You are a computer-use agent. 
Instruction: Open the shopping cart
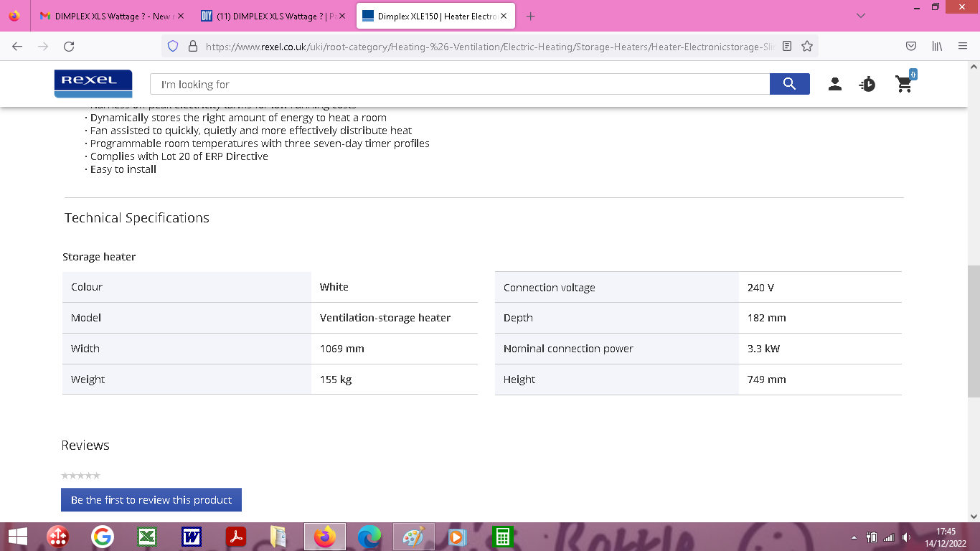point(904,84)
